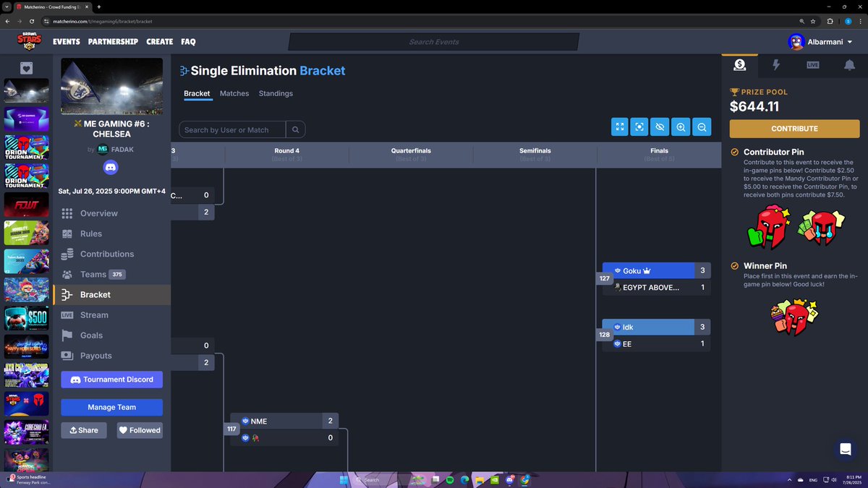
Task: Click the center/focus bracket view icon
Action: coord(639,127)
